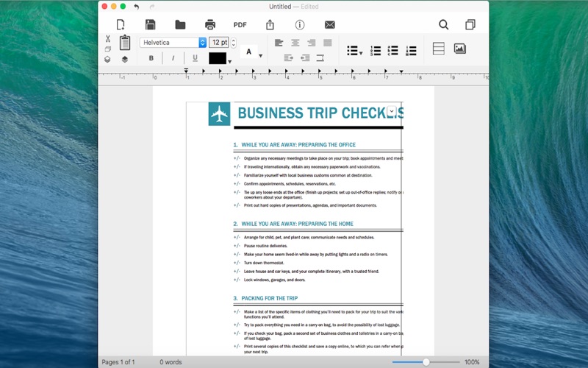This screenshot has width=588, height=368.
Task: Apply numbered list 1-2-3
Action: [x=376, y=51]
